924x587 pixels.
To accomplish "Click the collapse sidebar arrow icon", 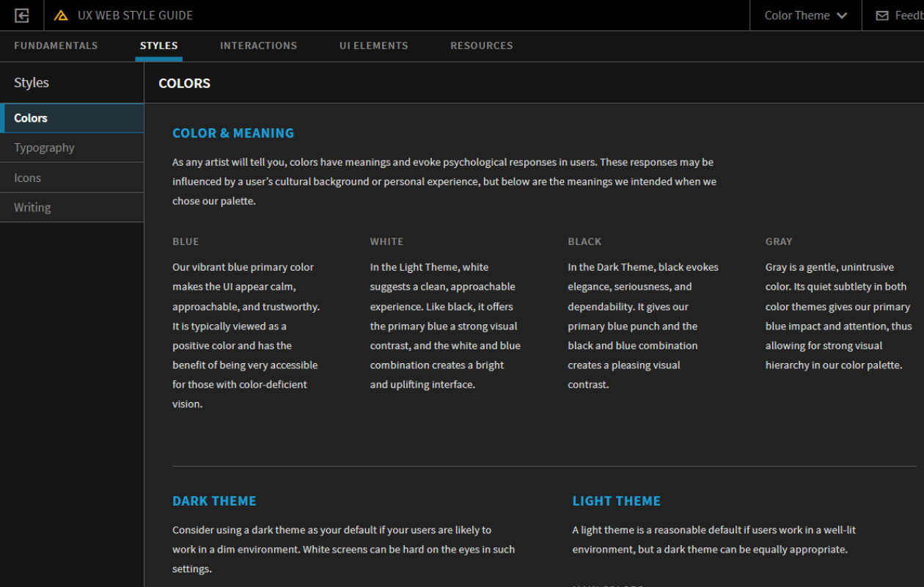I will [22, 15].
